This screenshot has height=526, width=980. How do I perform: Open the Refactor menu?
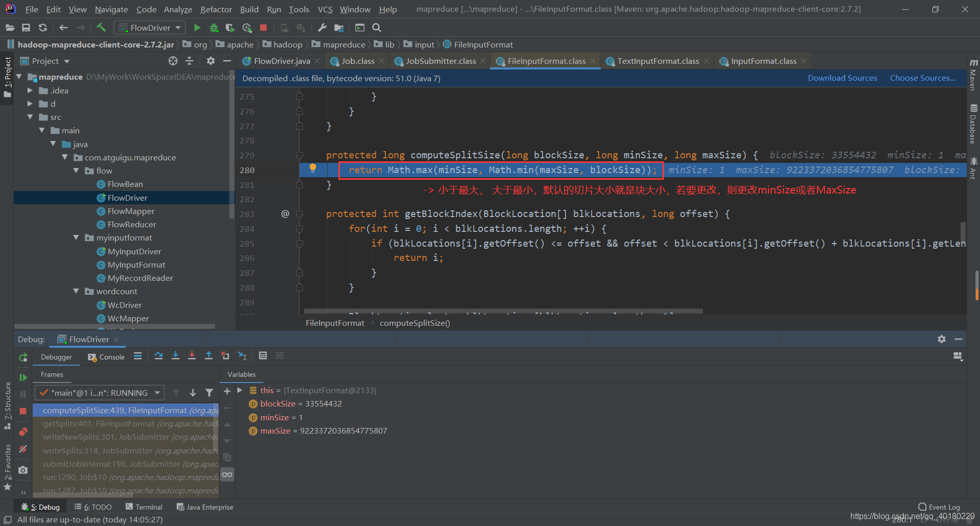click(216, 9)
